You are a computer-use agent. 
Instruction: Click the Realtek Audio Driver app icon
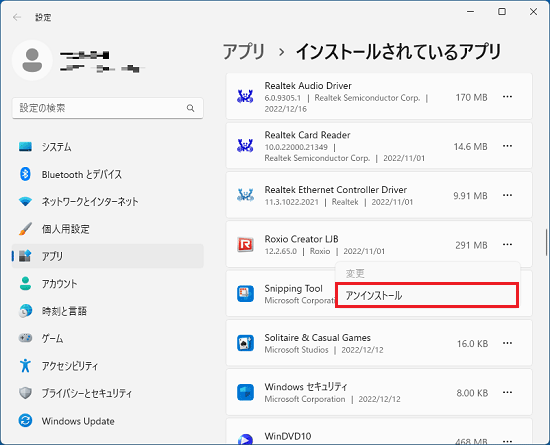[x=245, y=96]
